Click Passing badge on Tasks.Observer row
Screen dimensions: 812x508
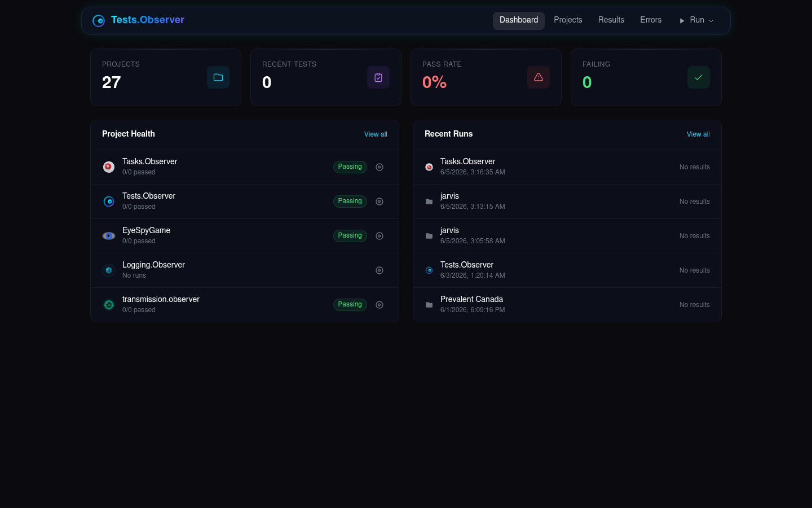pos(350,167)
